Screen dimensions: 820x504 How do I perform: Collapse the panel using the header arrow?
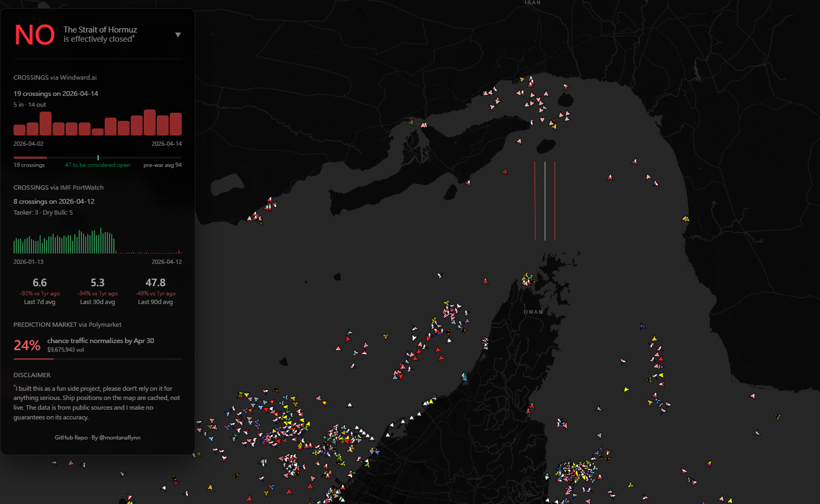(178, 35)
